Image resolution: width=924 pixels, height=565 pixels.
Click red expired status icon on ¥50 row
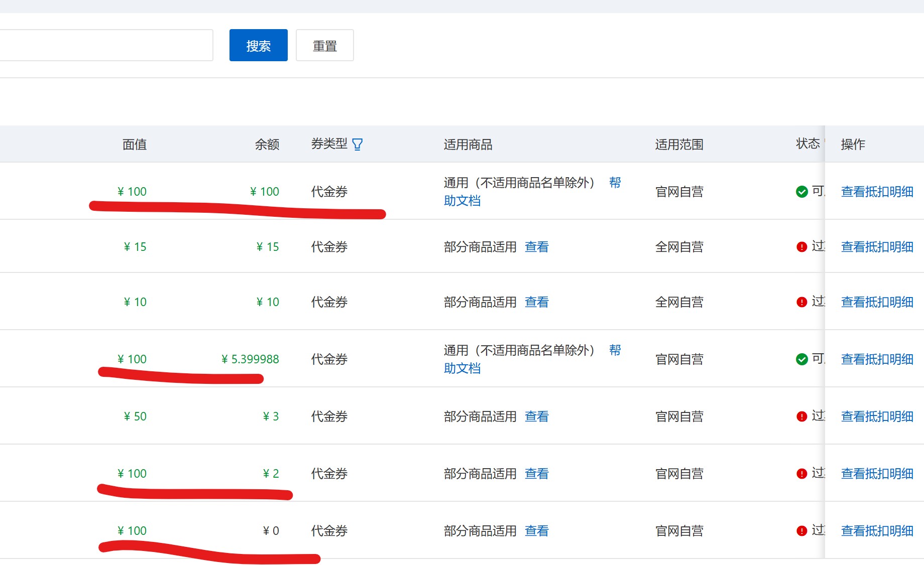coord(801,416)
